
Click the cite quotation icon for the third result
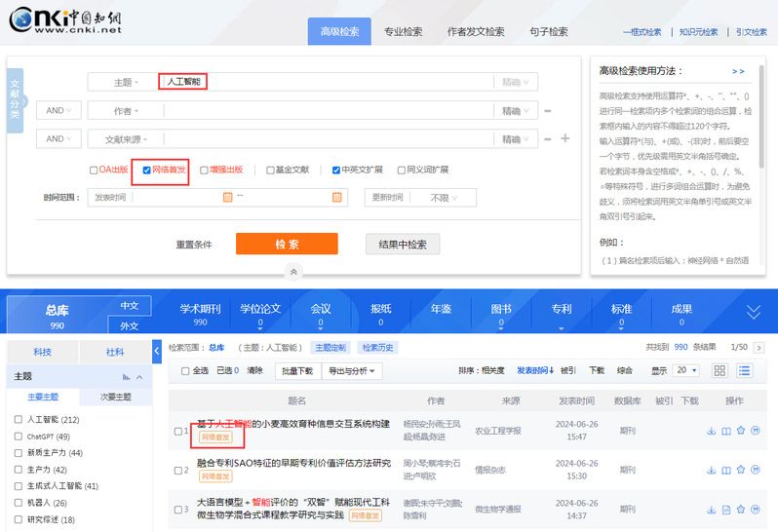pyautogui.click(x=756, y=510)
